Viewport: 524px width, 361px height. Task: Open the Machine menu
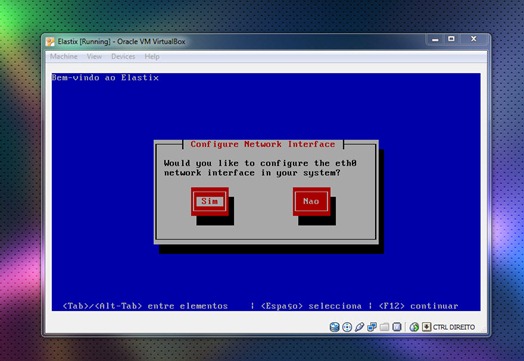click(63, 56)
